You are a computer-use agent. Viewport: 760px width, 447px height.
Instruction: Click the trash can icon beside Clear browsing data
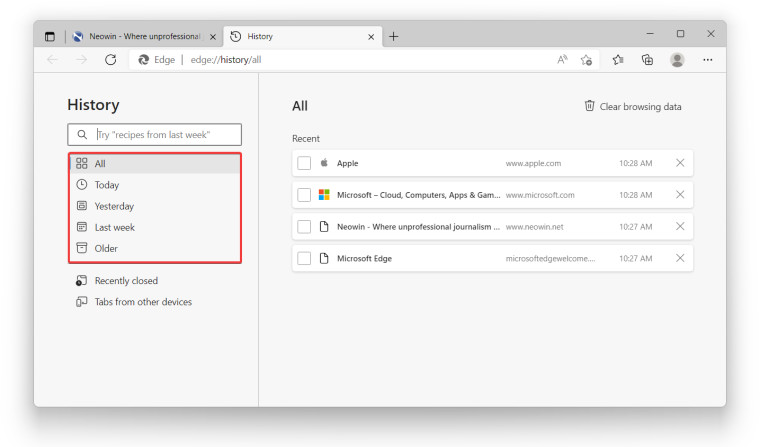tap(589, 106)
